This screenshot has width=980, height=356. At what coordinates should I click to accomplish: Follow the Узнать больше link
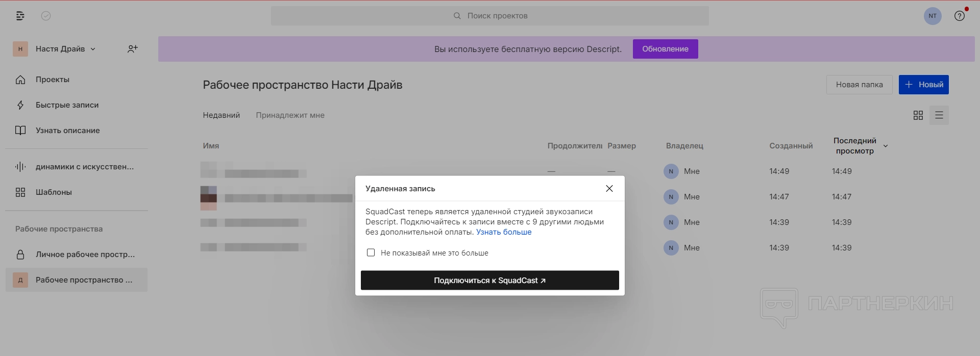[x=504, y=232]
